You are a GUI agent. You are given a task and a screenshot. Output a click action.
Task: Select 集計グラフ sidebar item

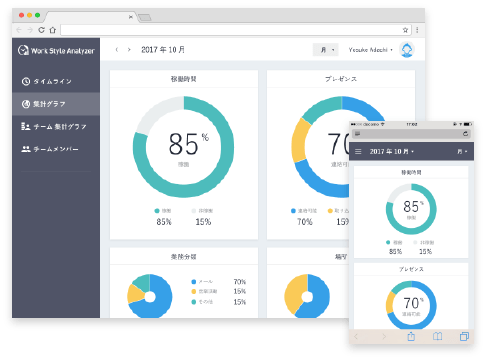56,104
